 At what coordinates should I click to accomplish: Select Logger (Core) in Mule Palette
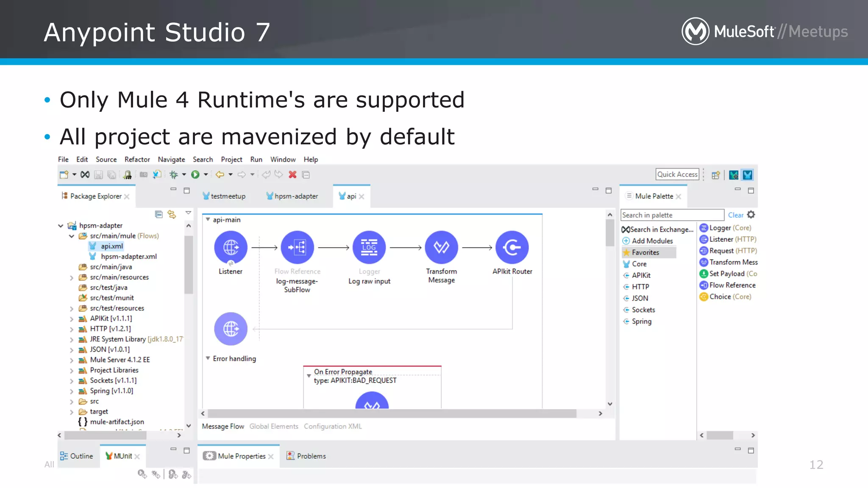725,228
